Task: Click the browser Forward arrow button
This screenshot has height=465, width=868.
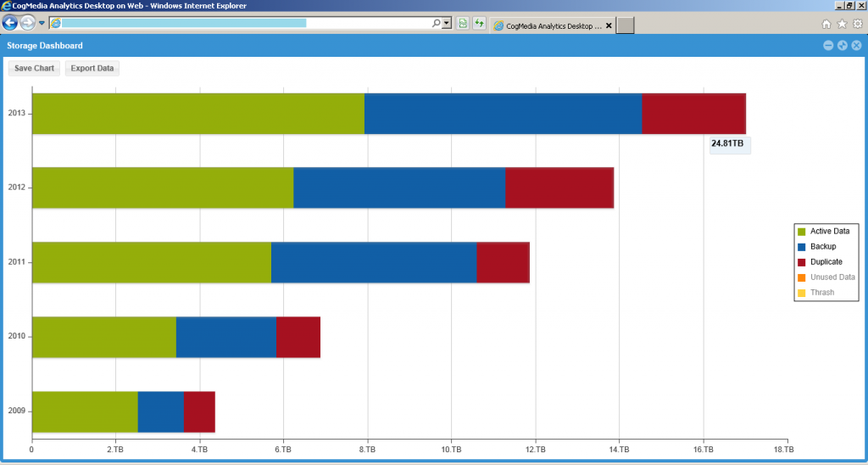Action: [x=28, y=23]
